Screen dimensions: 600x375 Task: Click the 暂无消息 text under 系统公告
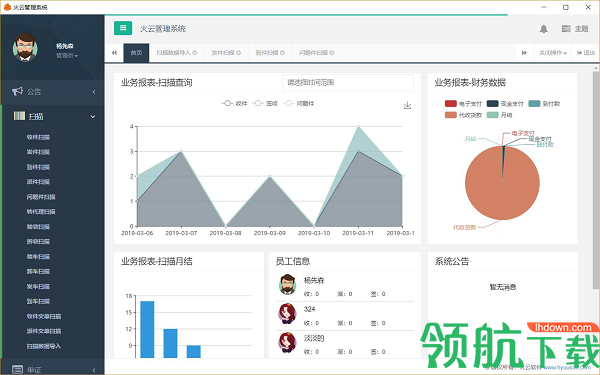(x=503, y=287)
